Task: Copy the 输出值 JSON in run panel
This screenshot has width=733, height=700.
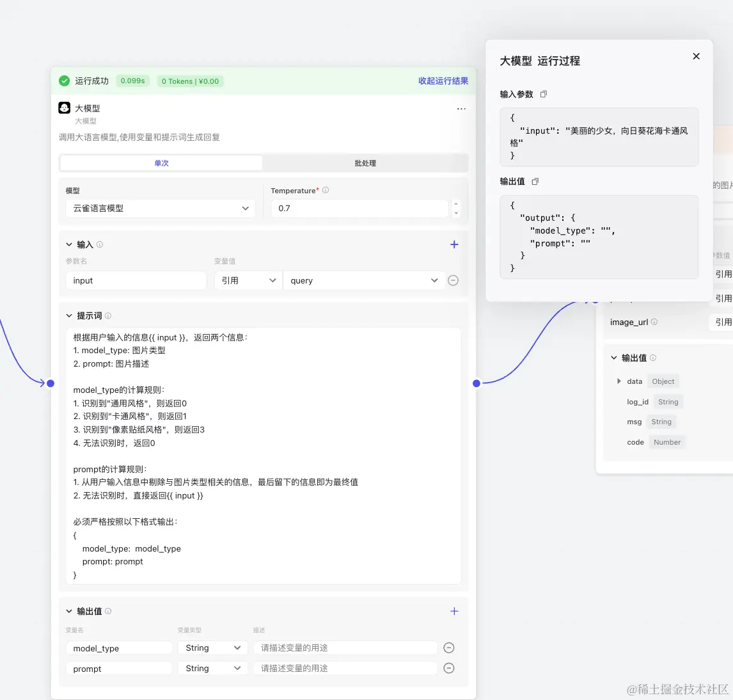Action: coord(535,182)
